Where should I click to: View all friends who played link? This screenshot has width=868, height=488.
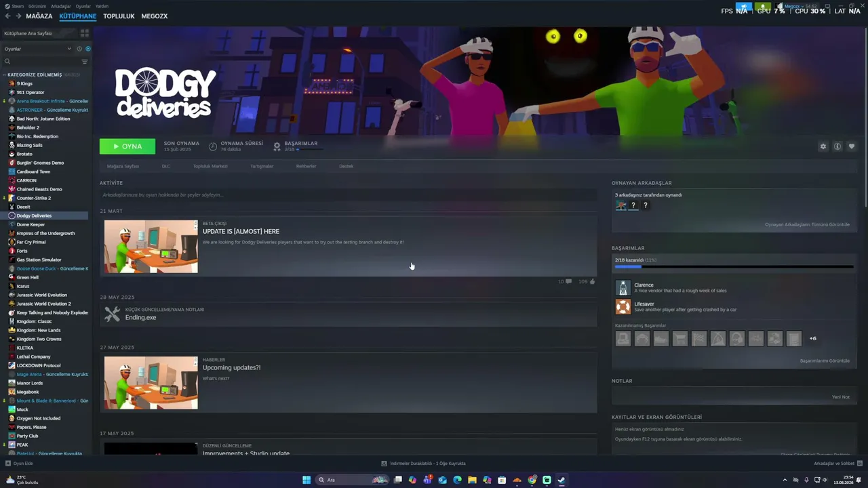807,224
